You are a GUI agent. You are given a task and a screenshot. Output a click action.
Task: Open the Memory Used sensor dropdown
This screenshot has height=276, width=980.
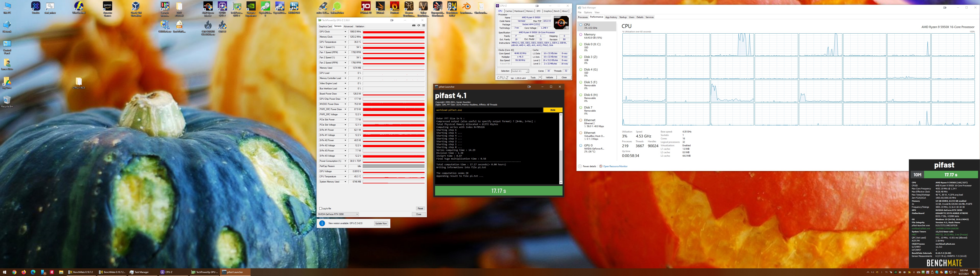point(345,68)
